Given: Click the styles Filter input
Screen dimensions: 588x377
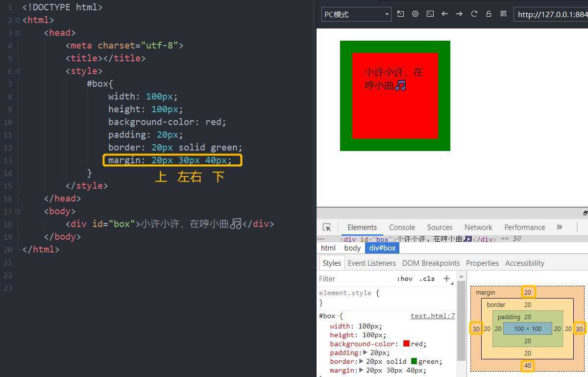Looking at the screenshot, I should click(355, 278).
